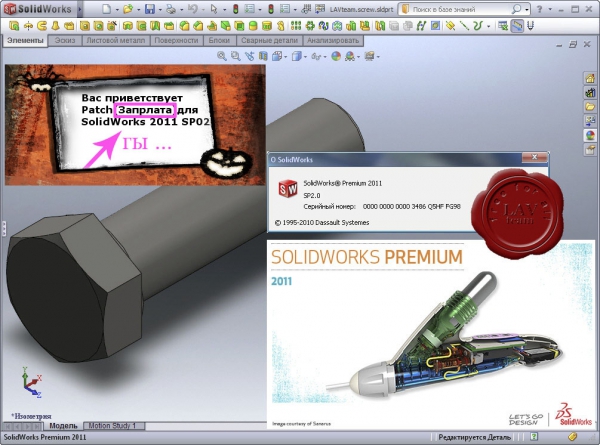Screen dimensions: 600x445
Task: Click the Help question mark button
Action: click(x=540, y=9)
